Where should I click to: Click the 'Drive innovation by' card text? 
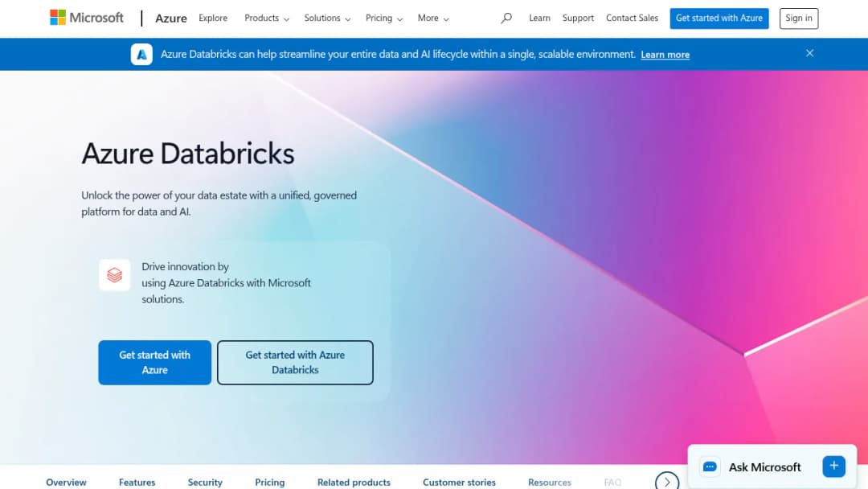pos(226,282)
